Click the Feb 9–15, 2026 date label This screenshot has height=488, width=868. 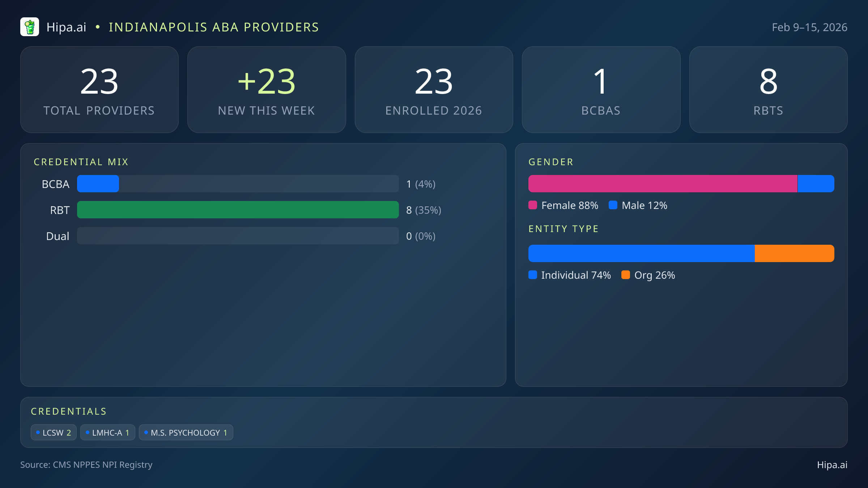click(810, 27)
